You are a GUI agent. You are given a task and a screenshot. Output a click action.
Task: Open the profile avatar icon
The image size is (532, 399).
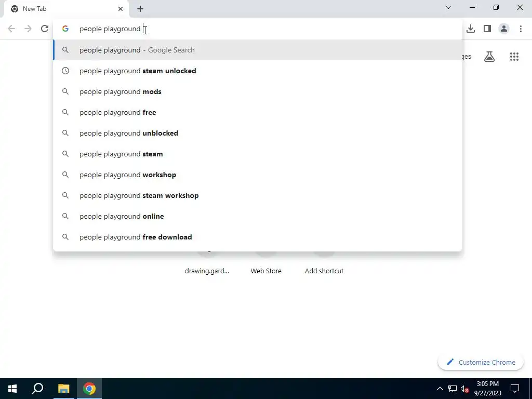tap(504, 29)
